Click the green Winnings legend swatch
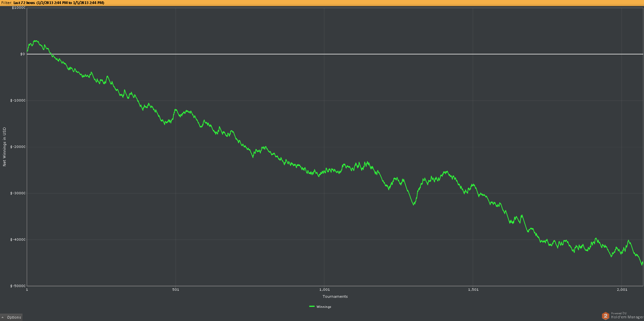Image resolution: width=644 pixels, height=321 pixels. tap(312, 307)
